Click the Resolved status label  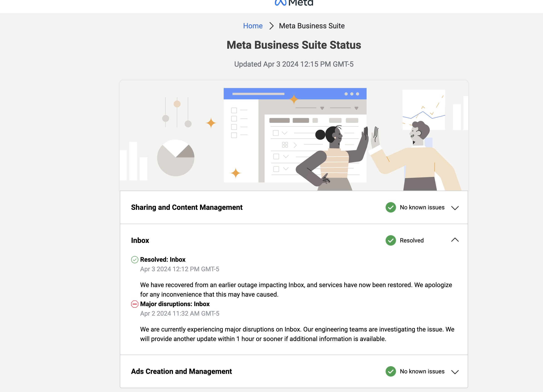click(411, 240)
